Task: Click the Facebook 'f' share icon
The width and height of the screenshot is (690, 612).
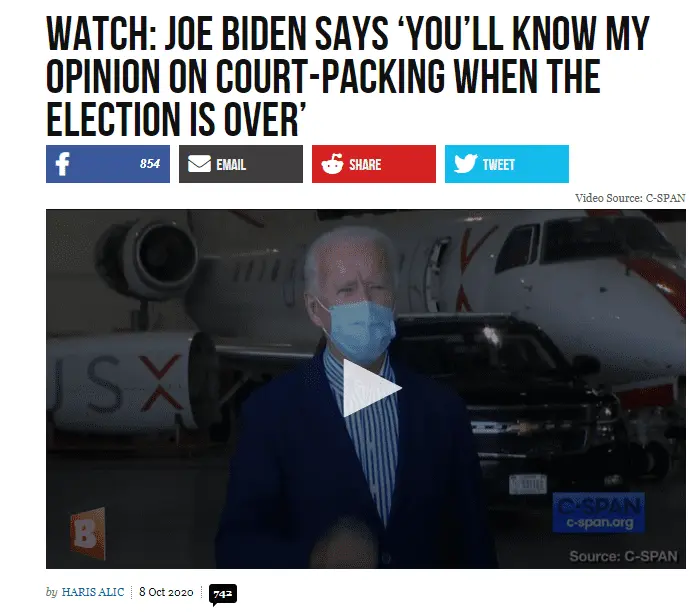Action: tap(62, 164)
